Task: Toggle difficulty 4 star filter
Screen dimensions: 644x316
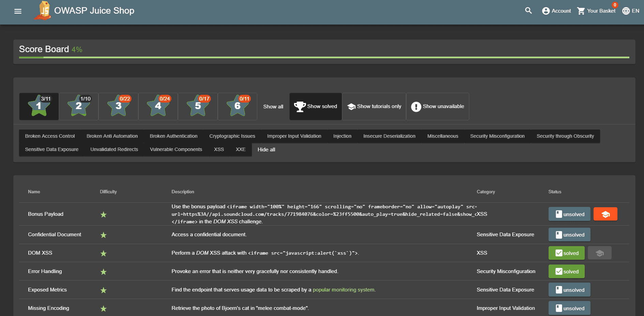Action: (158, 106)
